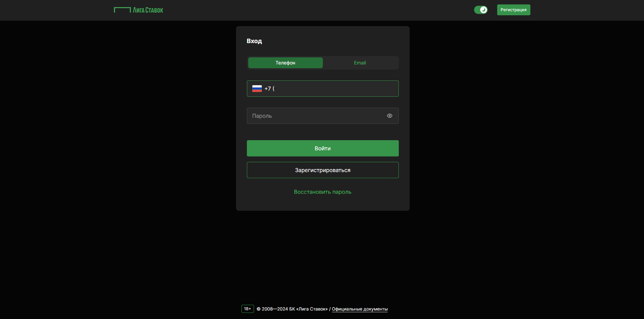Screen dimensions: 644x319
Task: Click the copyright symbol in the footer
Action: (258, 309)
